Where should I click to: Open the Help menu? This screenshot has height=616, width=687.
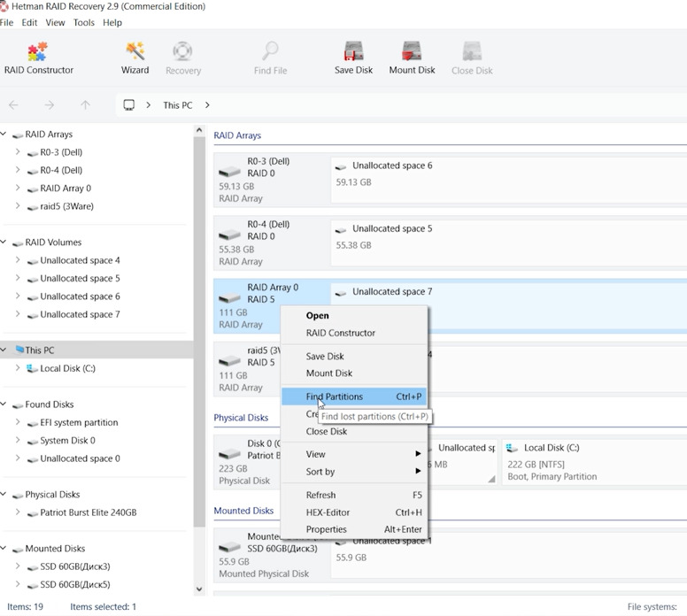112,22
